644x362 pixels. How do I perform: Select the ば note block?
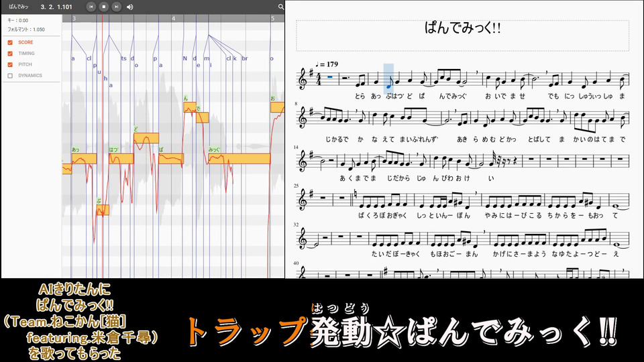(171, 158)
